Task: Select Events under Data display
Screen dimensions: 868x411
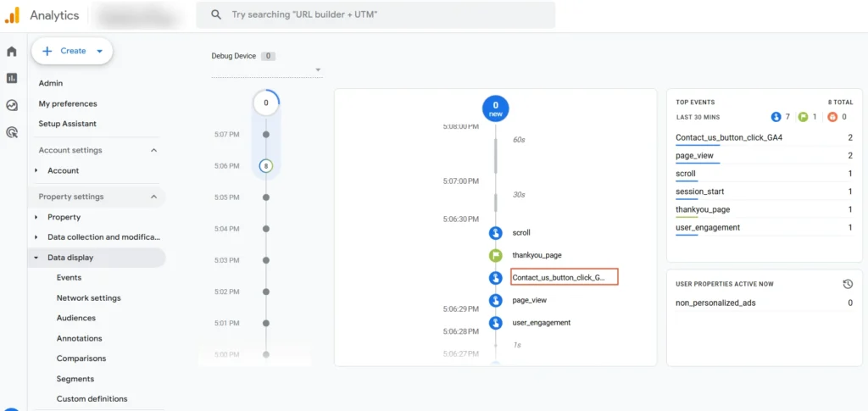Action: tap(69, 278)
